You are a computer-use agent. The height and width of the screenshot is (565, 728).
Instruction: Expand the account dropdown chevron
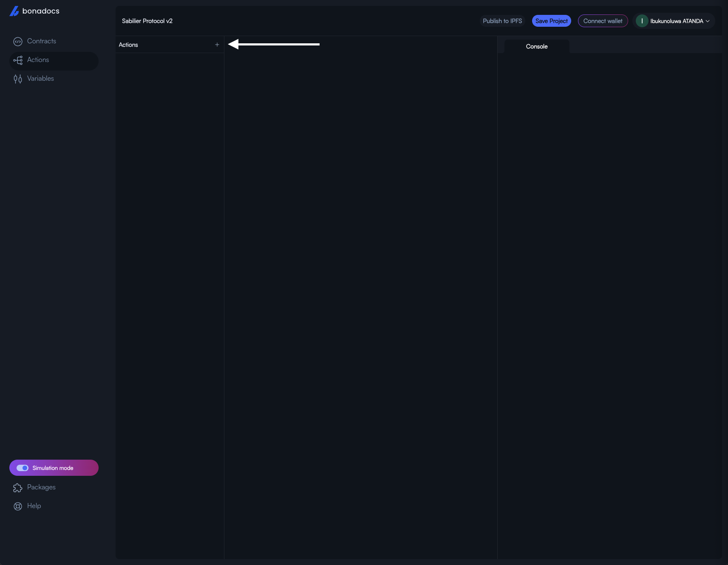click(x=708, y=21)
